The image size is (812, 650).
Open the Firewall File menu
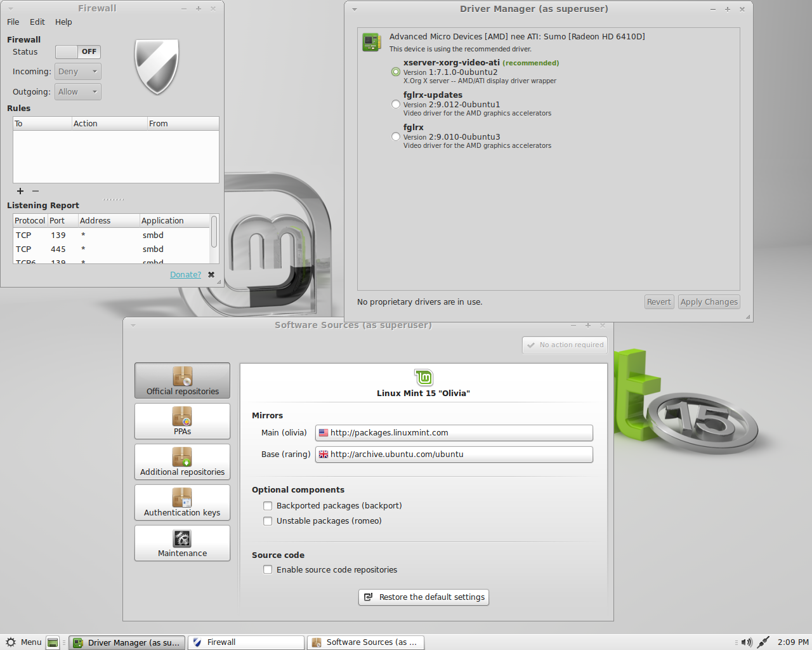point(13,22)
